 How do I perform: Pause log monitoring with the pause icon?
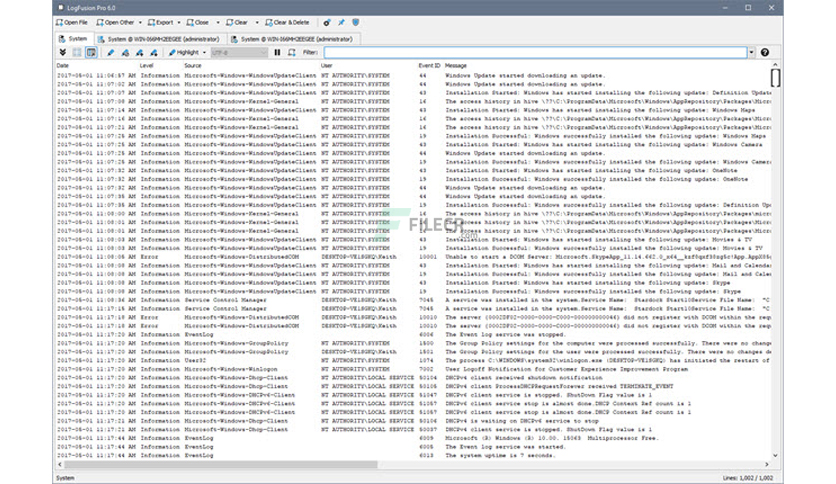(x=277, y=52)
